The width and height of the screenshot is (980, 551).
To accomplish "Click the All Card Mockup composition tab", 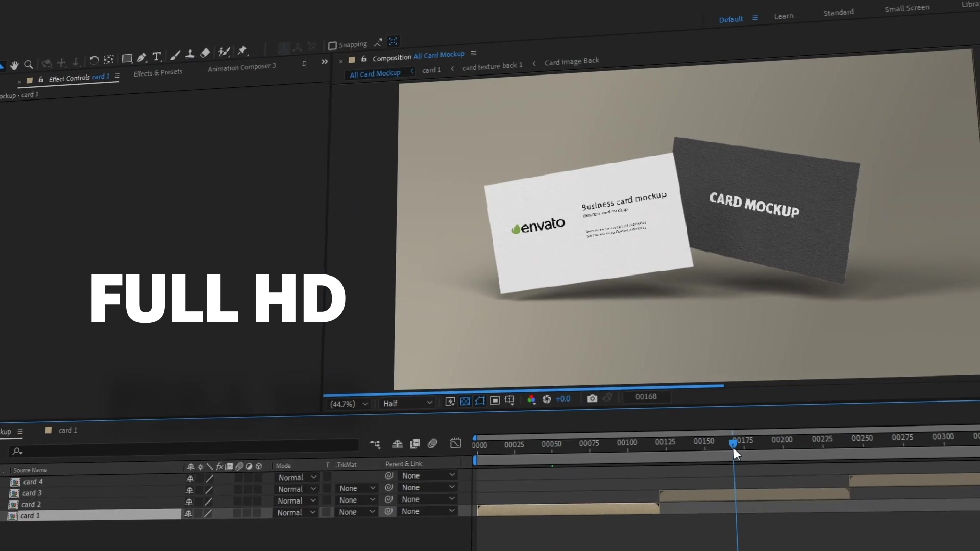I will [375, 73].
